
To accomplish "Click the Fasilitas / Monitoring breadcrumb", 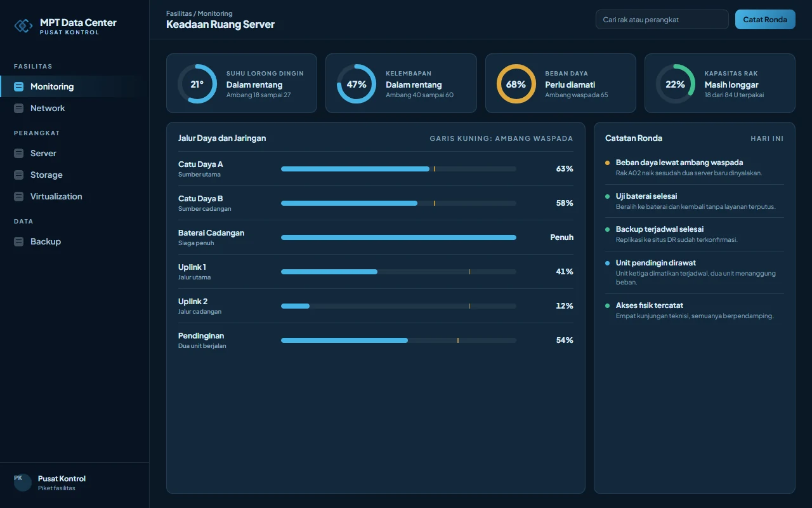I will 199,13.
